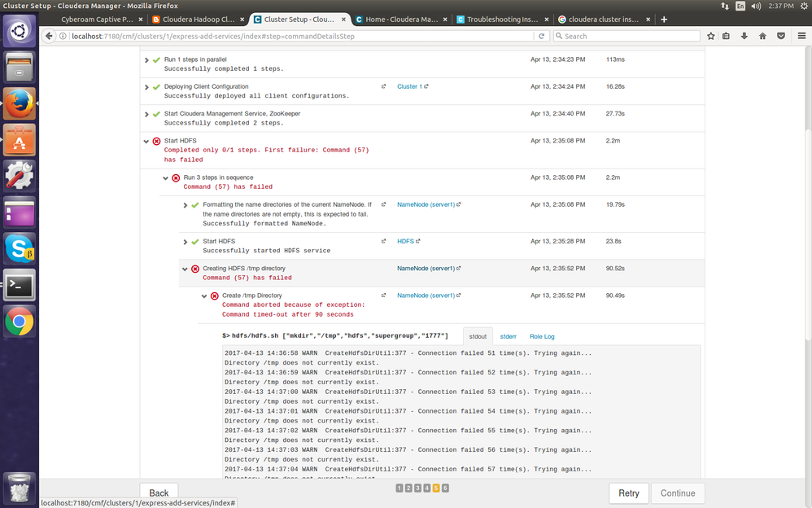Image resolution: width=812 pixels, height=508 pixels.
Task: Switch to the stderr log tab
Action: (x=508, y=336)
